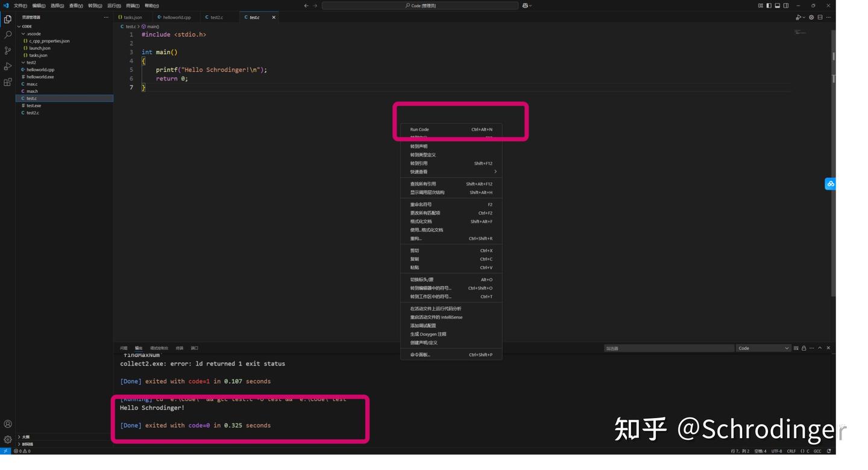
Task: Split the editor using the split icon
Action: pos(819,17)
